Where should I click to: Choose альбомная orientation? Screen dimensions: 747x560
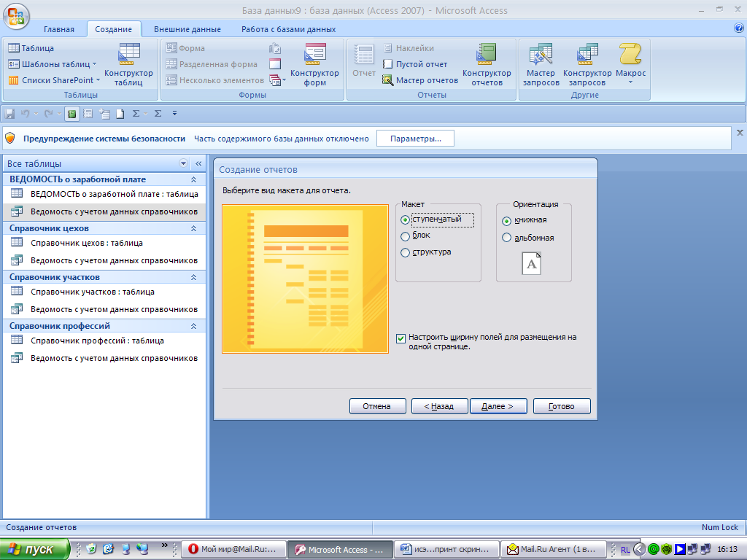[x=506, y=238]
